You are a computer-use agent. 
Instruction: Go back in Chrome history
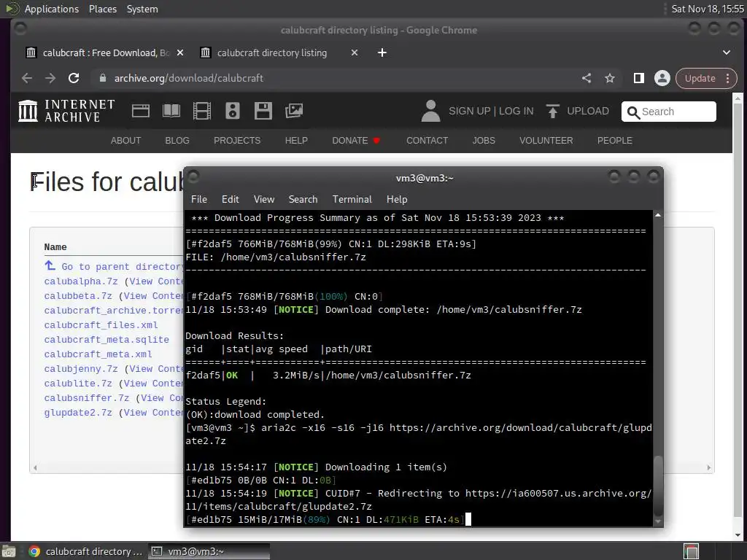tap(27, 78)
